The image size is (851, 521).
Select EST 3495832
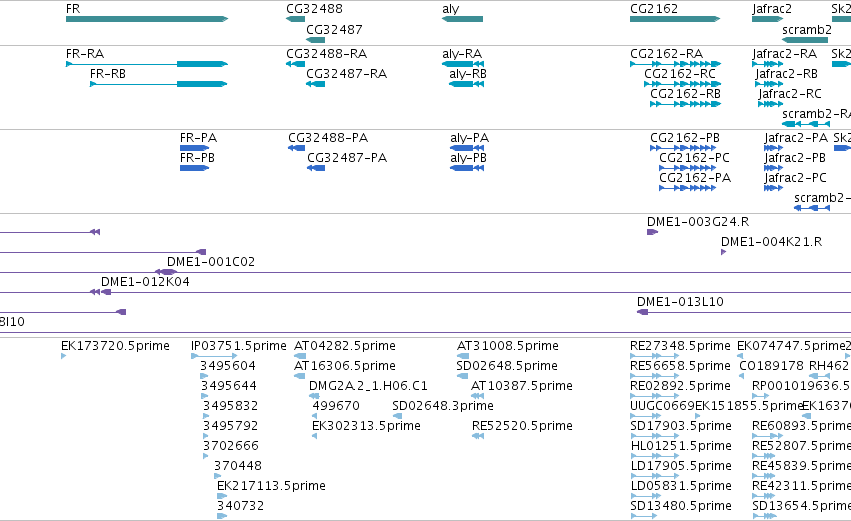230,406
